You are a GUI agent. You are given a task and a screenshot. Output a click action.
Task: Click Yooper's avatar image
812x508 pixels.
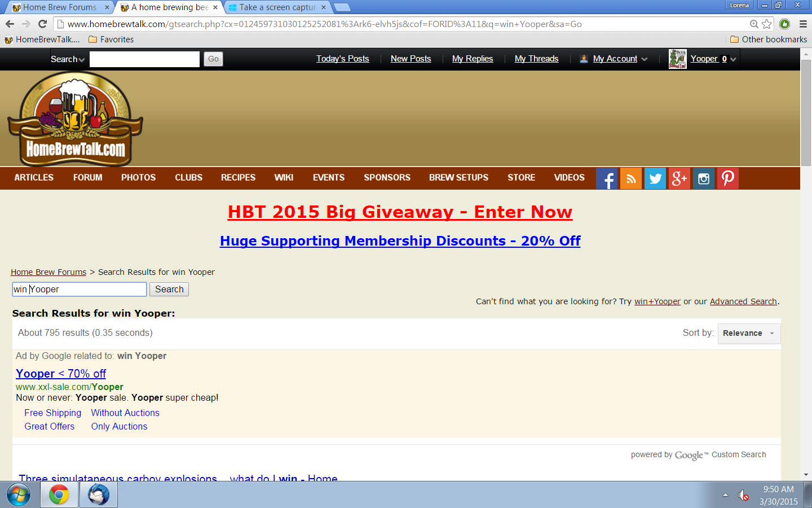pos(677,59)
